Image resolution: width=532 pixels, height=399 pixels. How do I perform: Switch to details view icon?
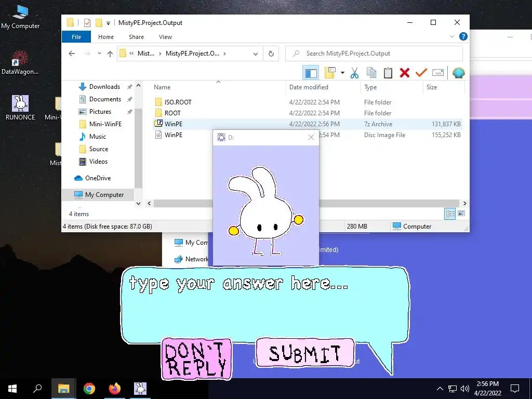(x=450, y=214)
